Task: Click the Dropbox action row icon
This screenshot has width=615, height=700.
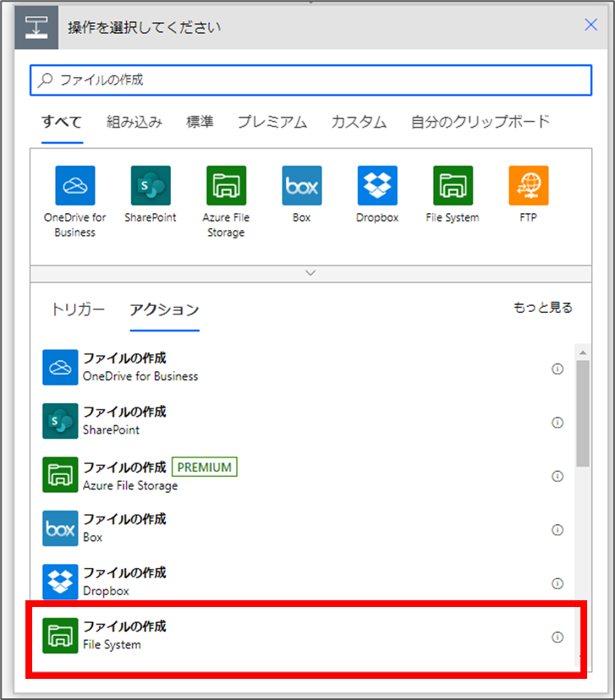Action: pos(60,582)
